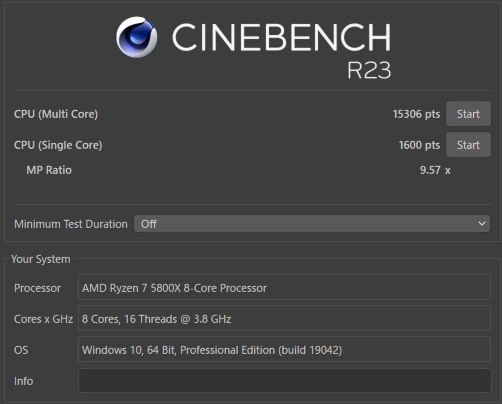Click the R23 version text
Image resolution: width=502 pixels, height=404 pixels.
tap(369, 70)
